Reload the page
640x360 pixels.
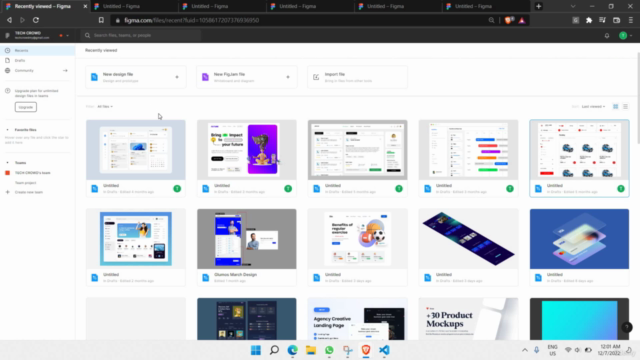pyautogui.click(x=36, y=20)
